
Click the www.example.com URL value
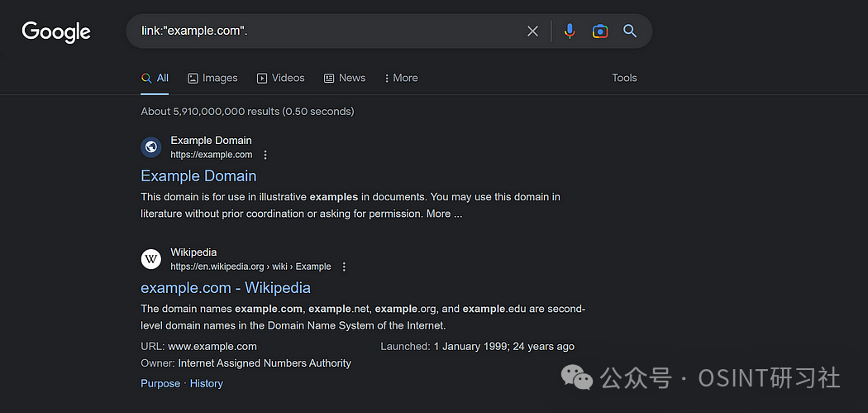[212, 347]
